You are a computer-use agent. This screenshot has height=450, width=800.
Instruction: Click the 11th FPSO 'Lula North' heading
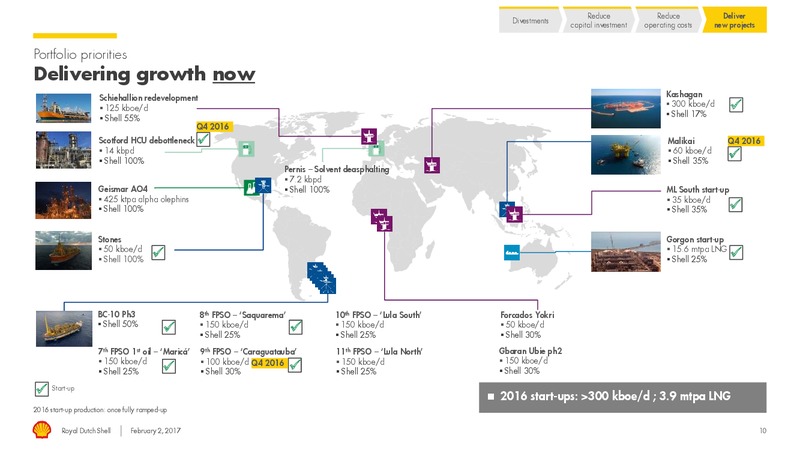(379, 351)
